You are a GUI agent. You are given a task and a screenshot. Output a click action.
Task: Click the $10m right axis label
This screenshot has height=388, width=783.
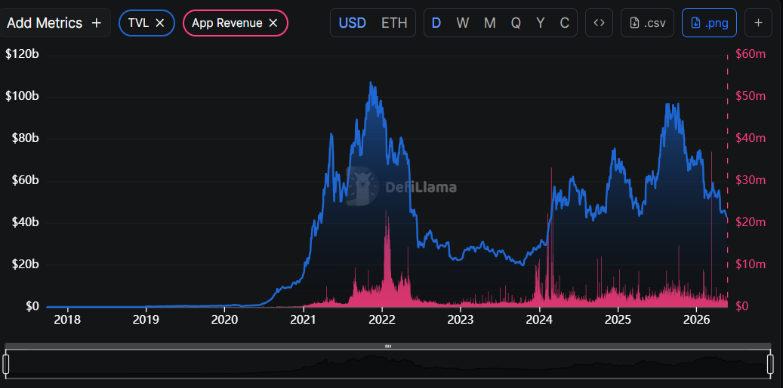(x=751, y=264)
